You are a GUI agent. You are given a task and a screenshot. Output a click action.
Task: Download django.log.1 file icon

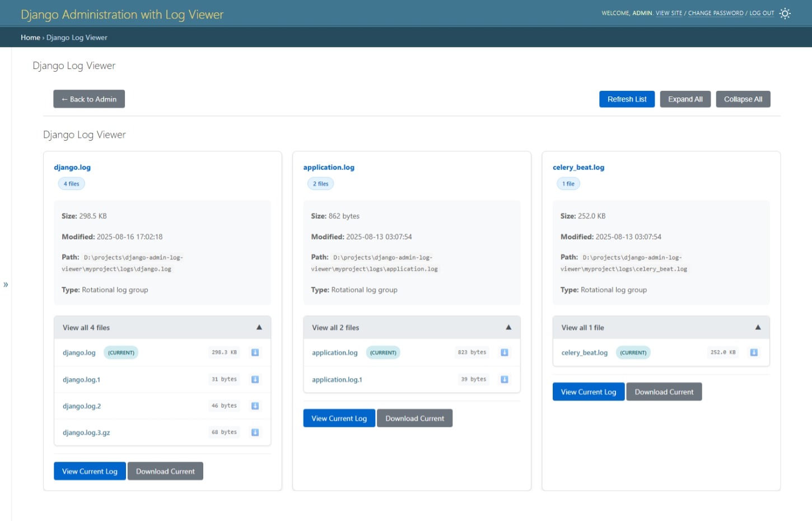pos(255,379)
